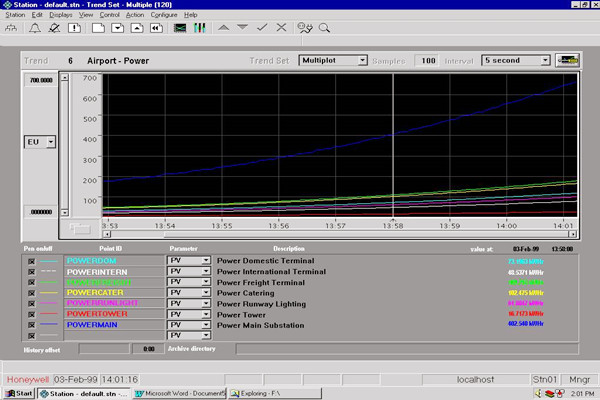
Task: Open the Configure menu
Action: (x=163, y=16)
